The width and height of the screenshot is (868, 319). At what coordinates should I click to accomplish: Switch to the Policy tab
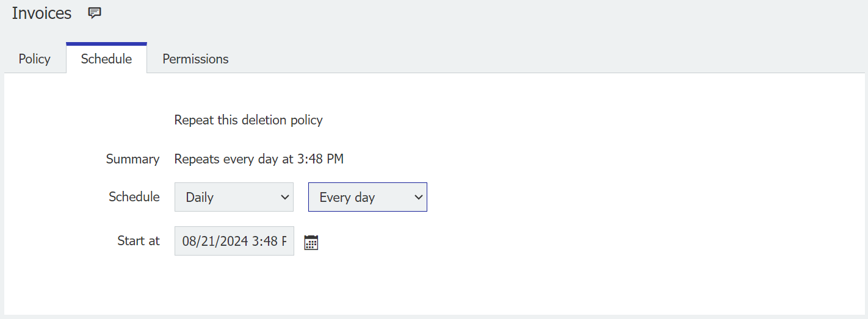coord(35,59)
